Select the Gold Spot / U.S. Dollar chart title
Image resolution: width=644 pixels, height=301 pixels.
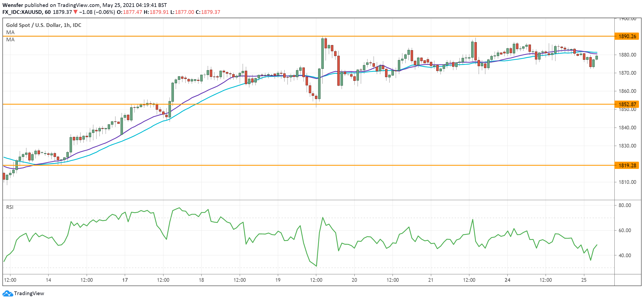(43, 25)
